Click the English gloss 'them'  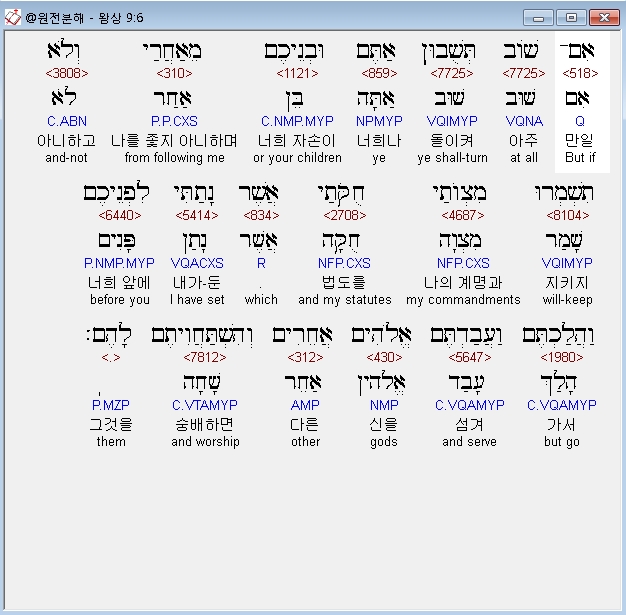pos(111,441)
